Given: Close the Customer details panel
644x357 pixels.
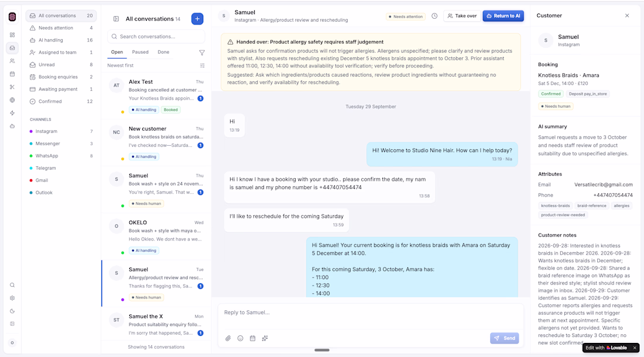Looking at the screenshot, I should (627, 16).
